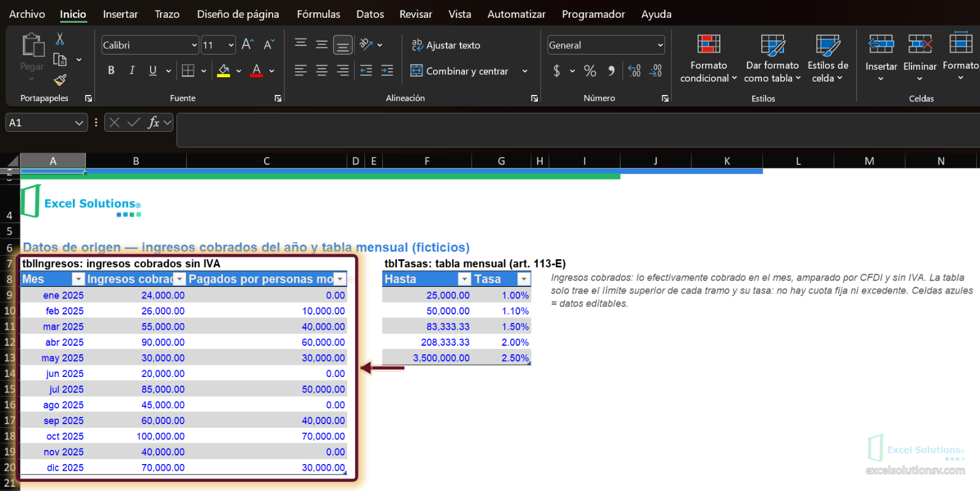Toggle bottom vertical alignment

click(x=342, y=45)
